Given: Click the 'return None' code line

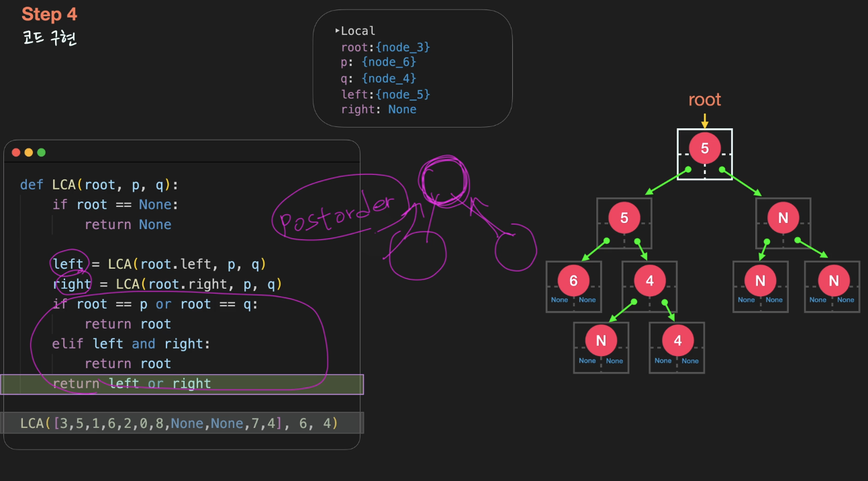Looking at the screenshot, I should point(128,224).
